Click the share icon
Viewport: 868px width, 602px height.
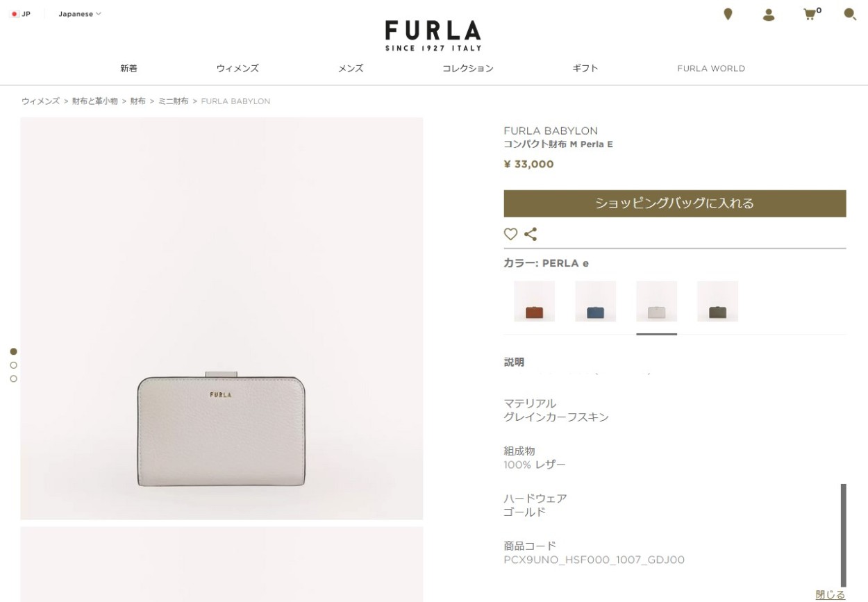531,234
